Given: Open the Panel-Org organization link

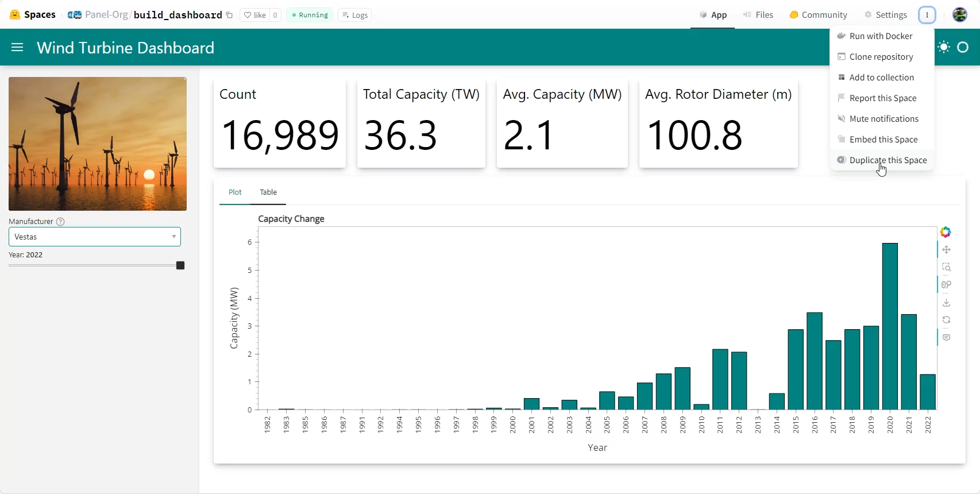Looking at the screenshot, I should click(x=106, y=15).
